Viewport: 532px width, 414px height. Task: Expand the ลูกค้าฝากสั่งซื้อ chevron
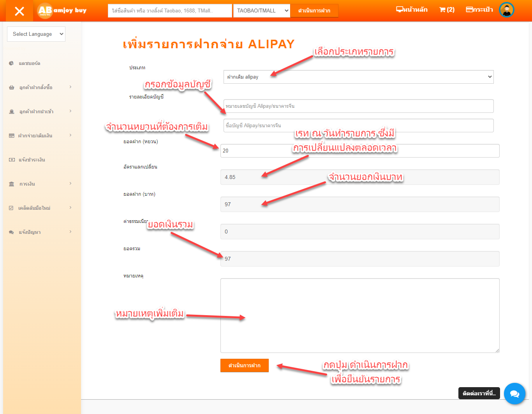[70, 87]
